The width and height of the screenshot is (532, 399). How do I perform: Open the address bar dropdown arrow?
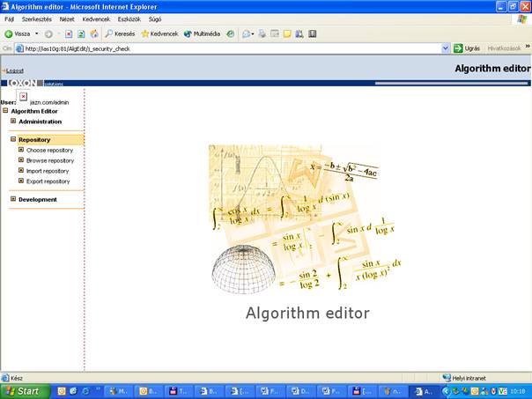[446, 48]
